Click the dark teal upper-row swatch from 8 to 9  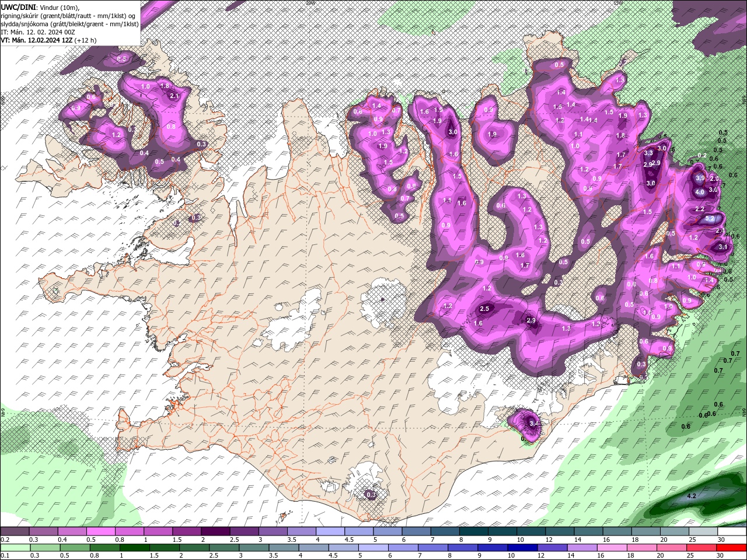pos(474,531)
